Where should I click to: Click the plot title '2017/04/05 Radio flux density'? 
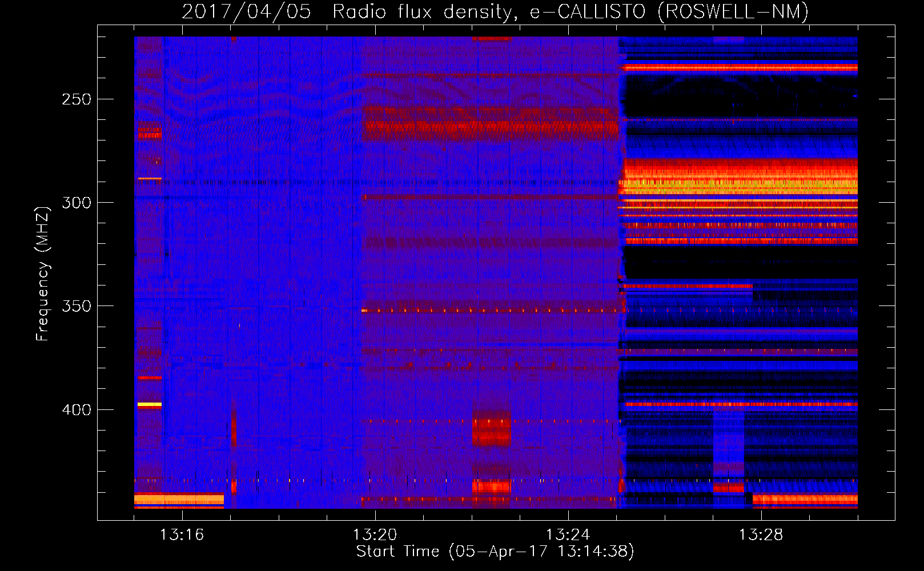350,12
